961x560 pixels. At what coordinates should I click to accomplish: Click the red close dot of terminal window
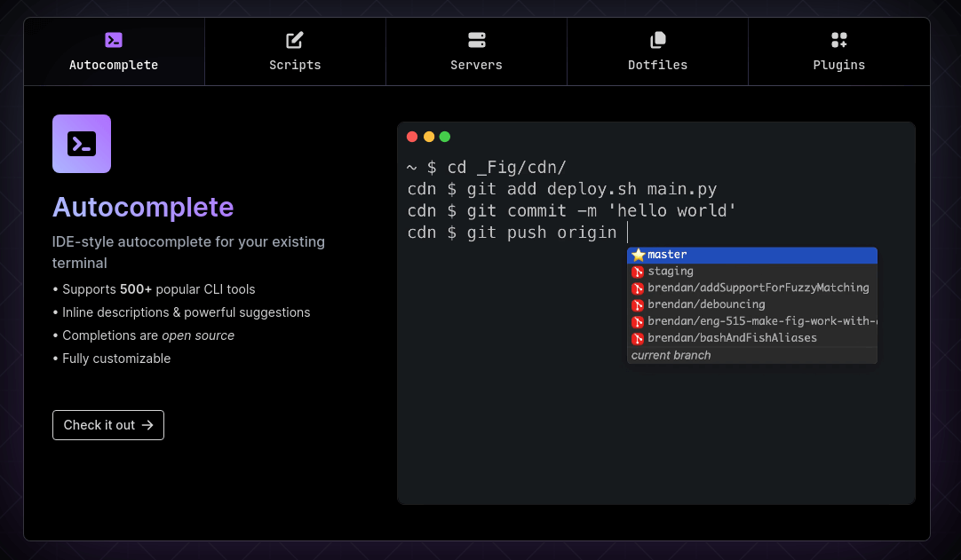(x=412, y=137)
